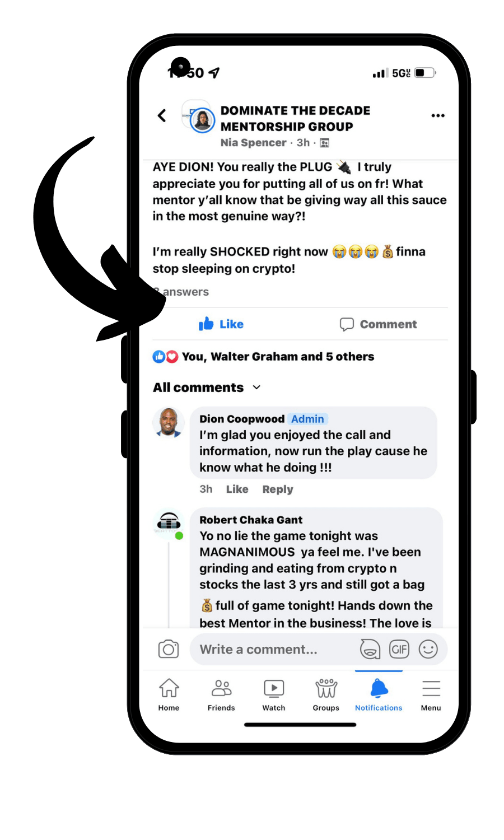Open the GIF picker icon

[399, 649]
